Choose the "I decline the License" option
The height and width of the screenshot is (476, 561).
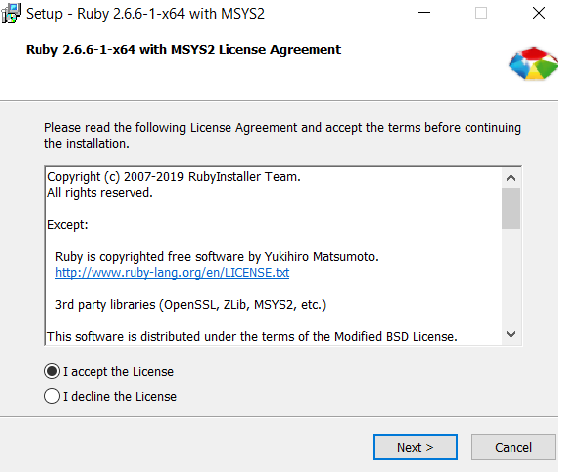pos(52,396)
